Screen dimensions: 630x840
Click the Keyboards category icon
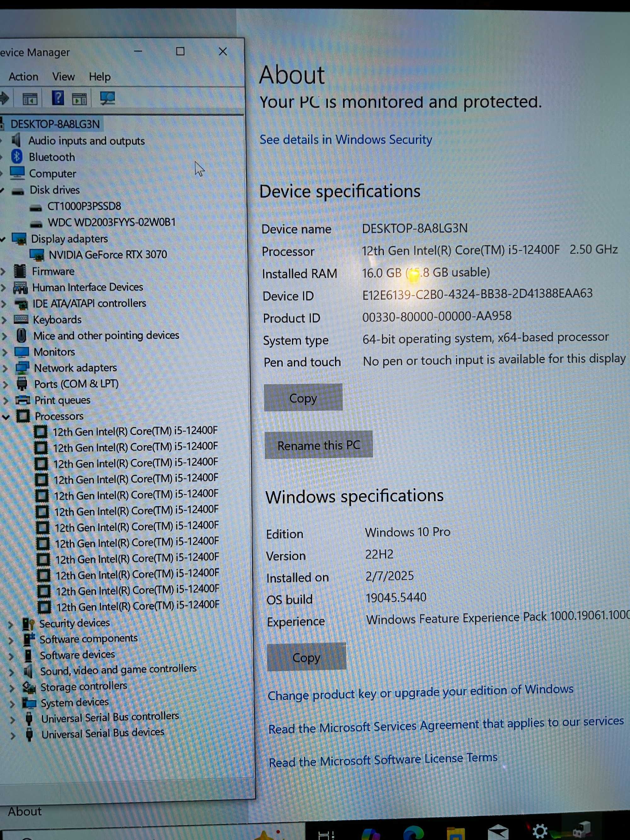(21, 319)
